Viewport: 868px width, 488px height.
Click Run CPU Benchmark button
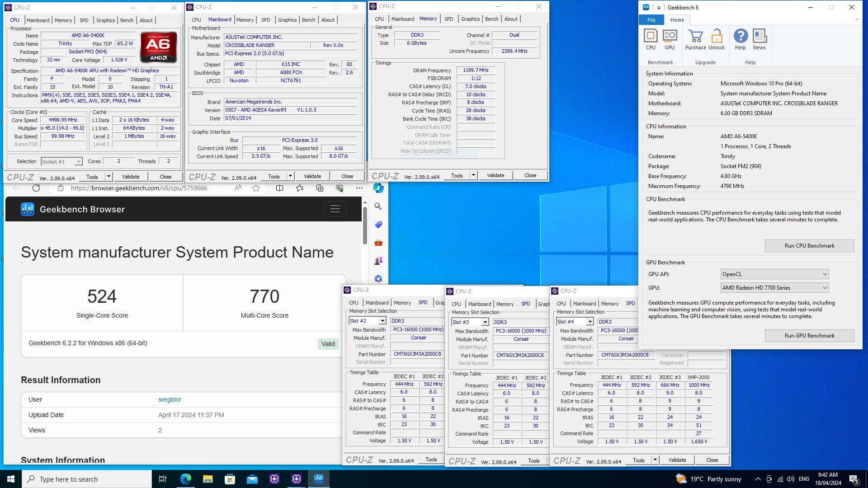coord(809,246)
